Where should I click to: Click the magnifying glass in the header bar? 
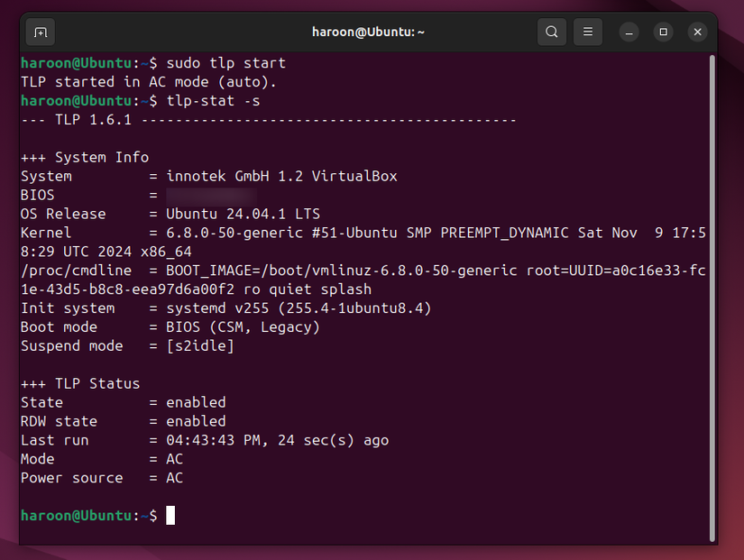coord(551,32)
